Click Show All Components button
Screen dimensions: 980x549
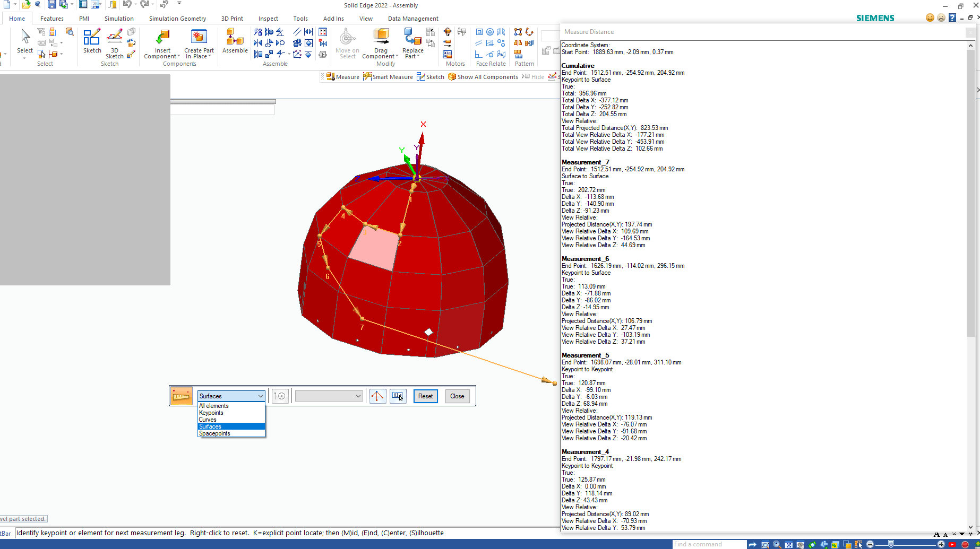tap(483, 77)
